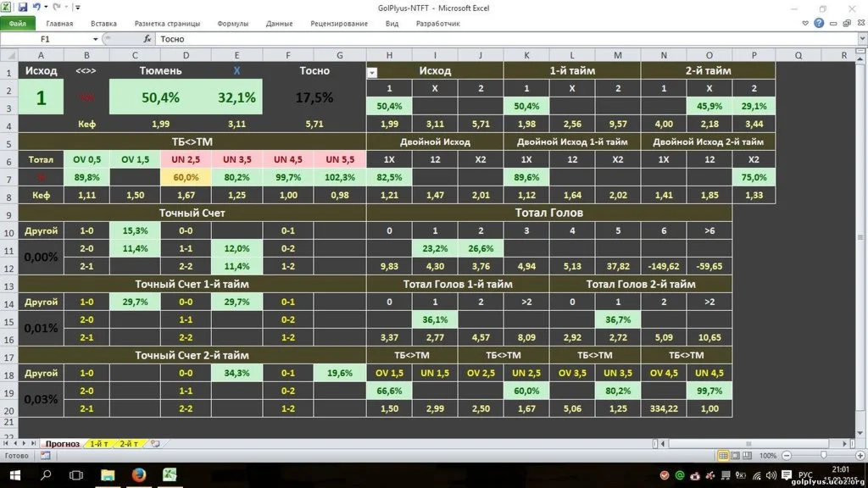Open the Рецензирование ribbon tab
The width and height of the screenshot is (868, 488).
[339, 24]
